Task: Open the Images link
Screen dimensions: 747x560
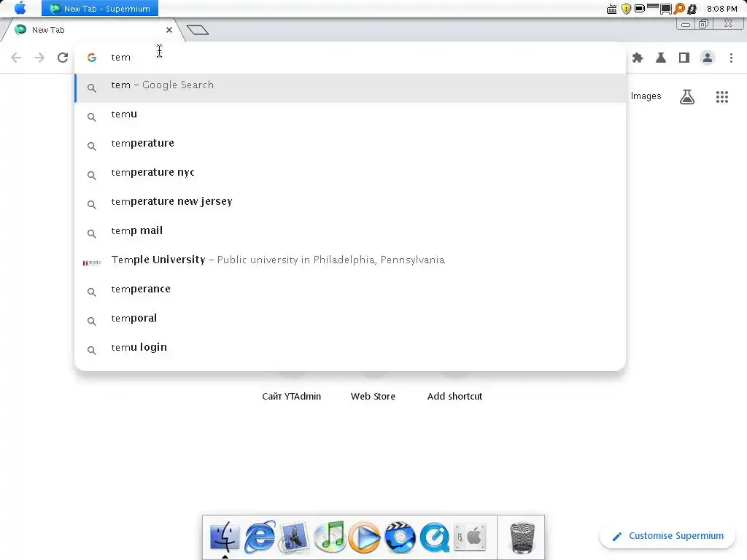Action: [646, 96]
